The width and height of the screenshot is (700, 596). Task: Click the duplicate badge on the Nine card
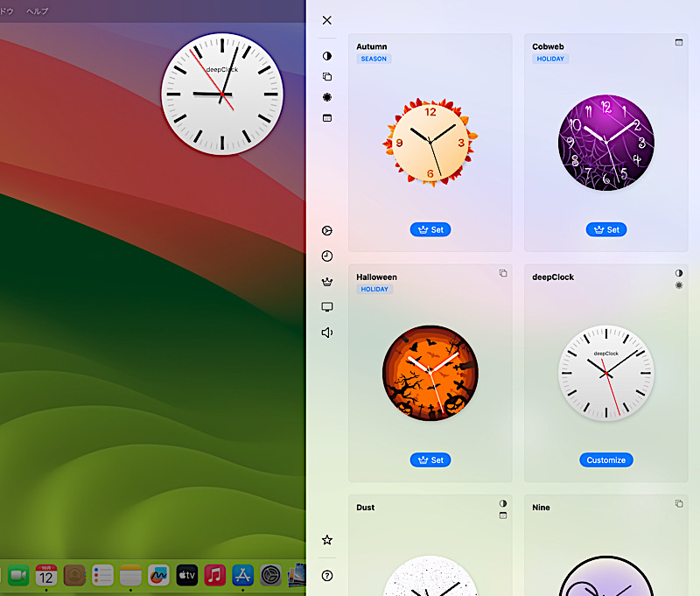(678, 503)
